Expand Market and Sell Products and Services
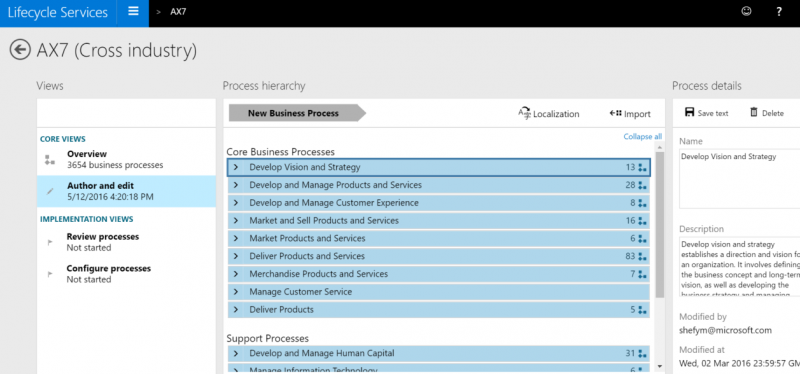 coord(236,221)
